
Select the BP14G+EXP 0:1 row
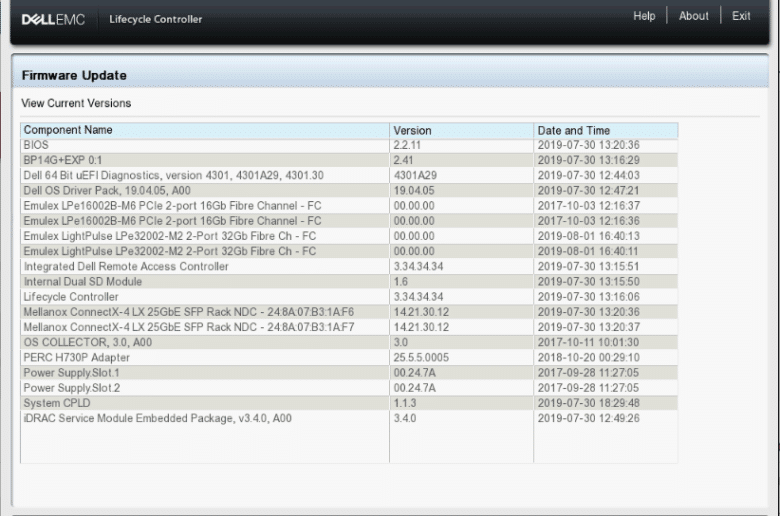(x=349, y=160)
